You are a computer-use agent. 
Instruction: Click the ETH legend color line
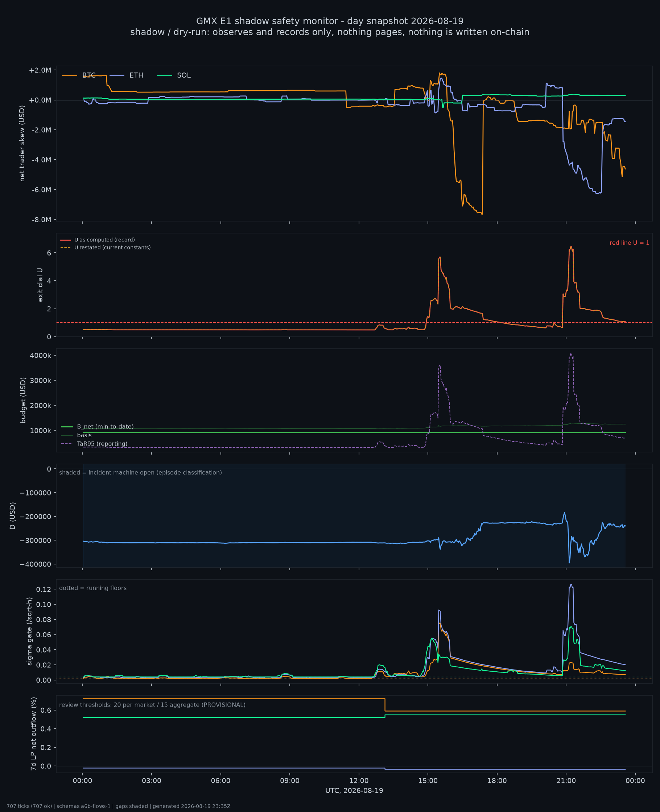[117, 75]
